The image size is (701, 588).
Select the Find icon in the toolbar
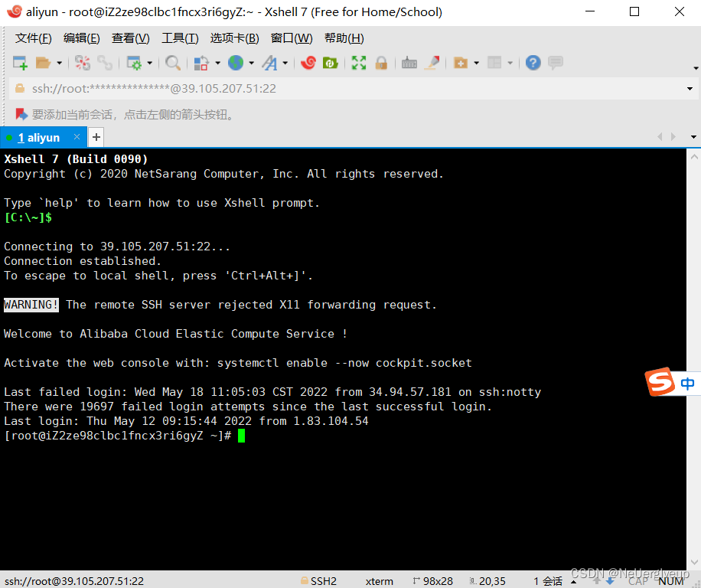(x=172, y=63)
